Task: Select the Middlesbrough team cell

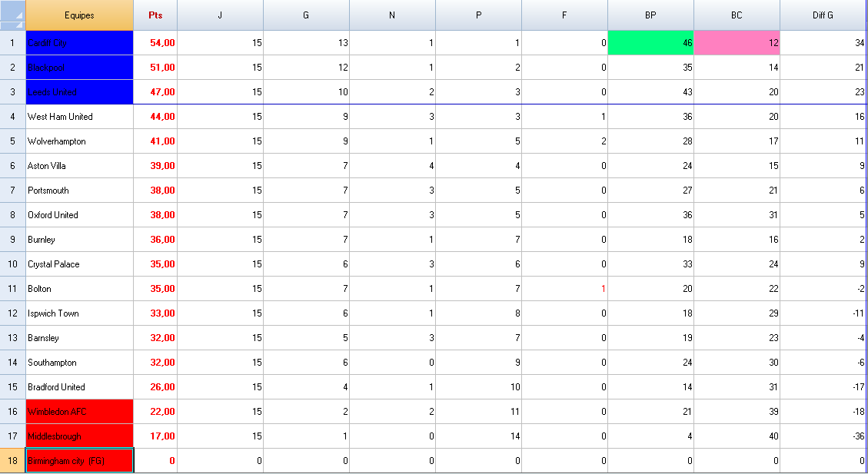Action: click(x=79, y=436)
